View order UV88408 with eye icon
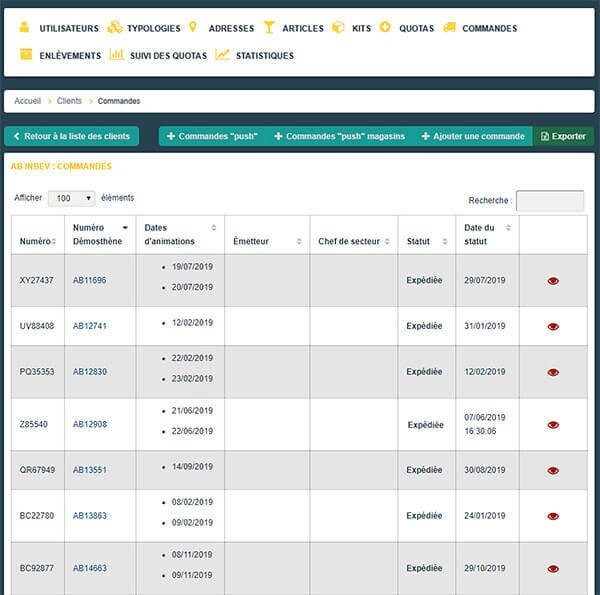The image size is (600, 595). tap(553, 326)
